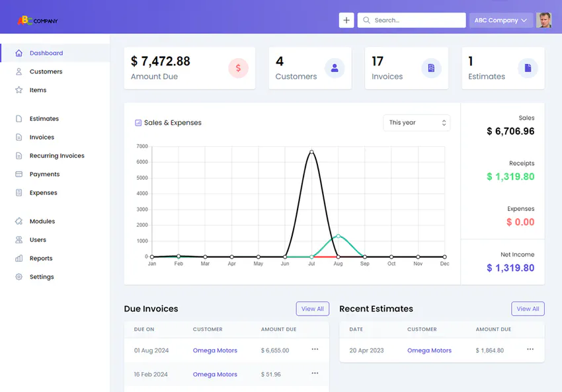Click View All for Recent Estimates

click(x=528, y=309)
